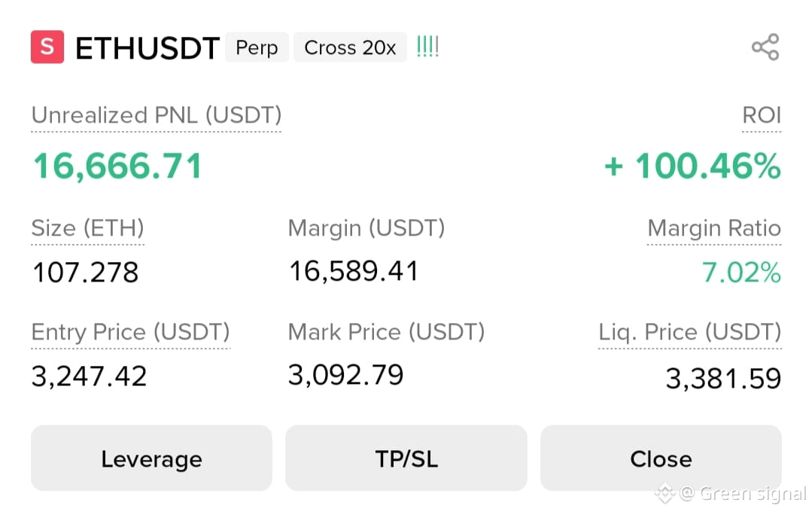
Task: Tap the Size (ETH) label
Action: click(87, 228)
